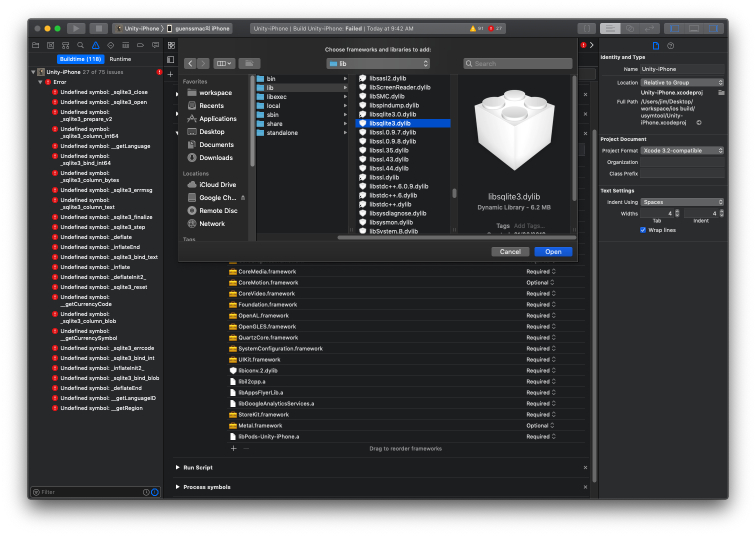Select Downloads in the sidebar
Image resolution: width=756 pixels, height=536 pixels.
pyautogui.click(x=216, y=157)
